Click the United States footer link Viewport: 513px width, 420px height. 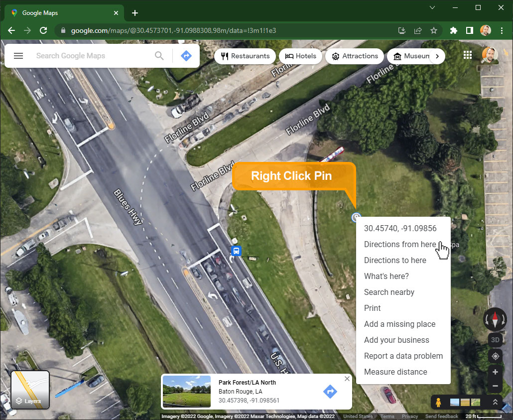coord(358,417)
